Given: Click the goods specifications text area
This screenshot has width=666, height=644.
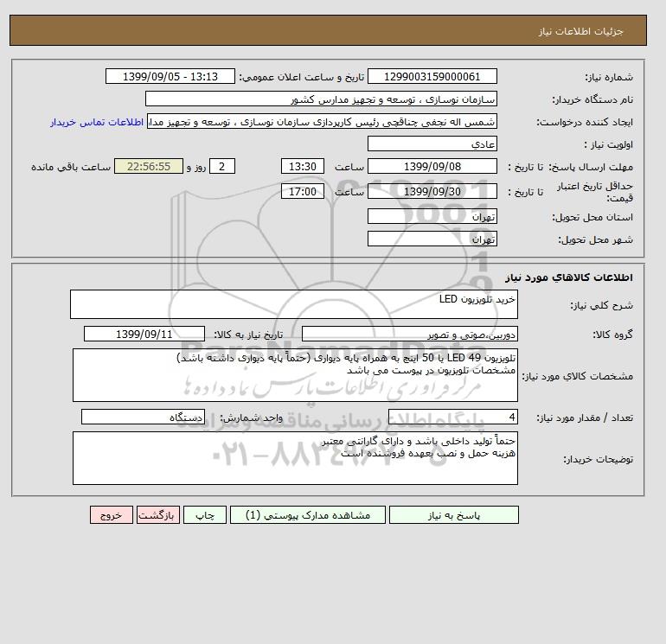Looking at the screenshot, I should point(295,375).
